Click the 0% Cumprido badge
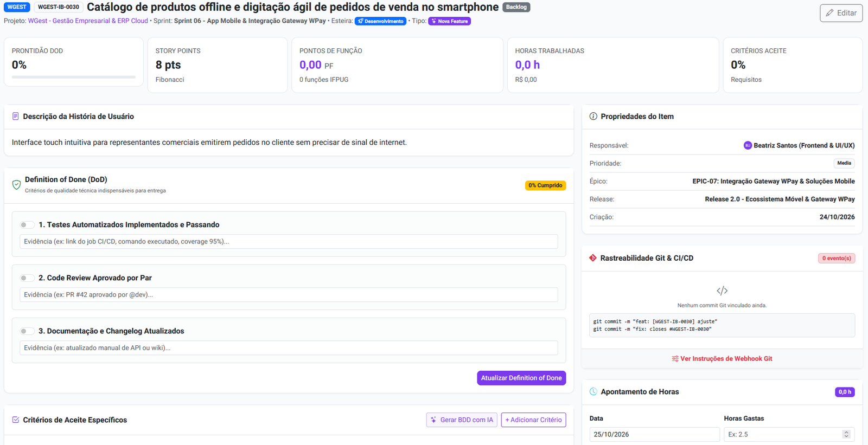Screen dimensions: 868x445 (x=545, y=185)
